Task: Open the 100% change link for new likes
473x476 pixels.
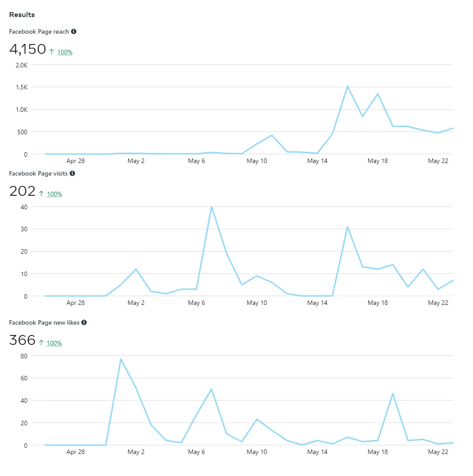Action: point(54,343)
